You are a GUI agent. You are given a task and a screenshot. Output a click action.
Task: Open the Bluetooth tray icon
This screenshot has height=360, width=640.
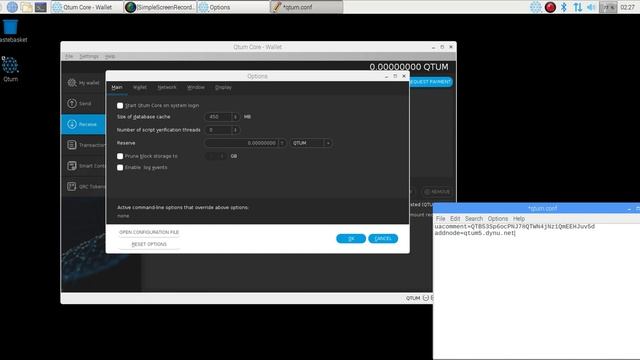(x=564, y=7)
